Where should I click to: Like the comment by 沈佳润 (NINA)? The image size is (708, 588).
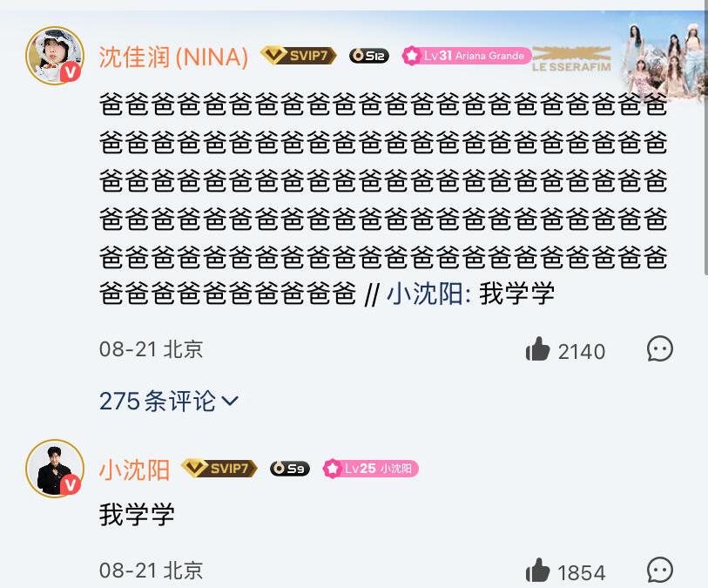537,349
